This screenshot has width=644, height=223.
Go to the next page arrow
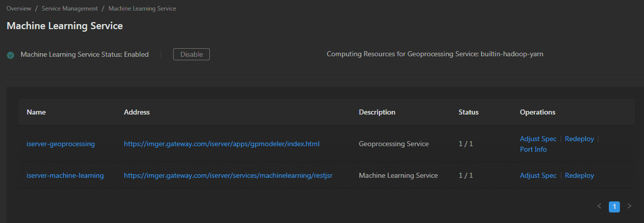tap(629, 206)
